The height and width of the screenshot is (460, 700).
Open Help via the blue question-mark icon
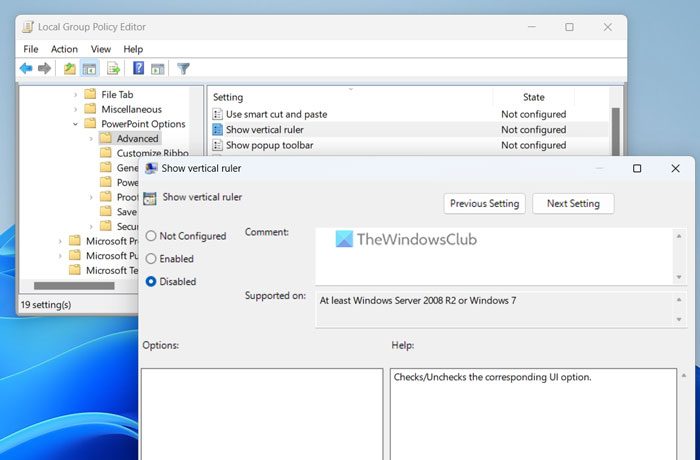click(139, 69)
